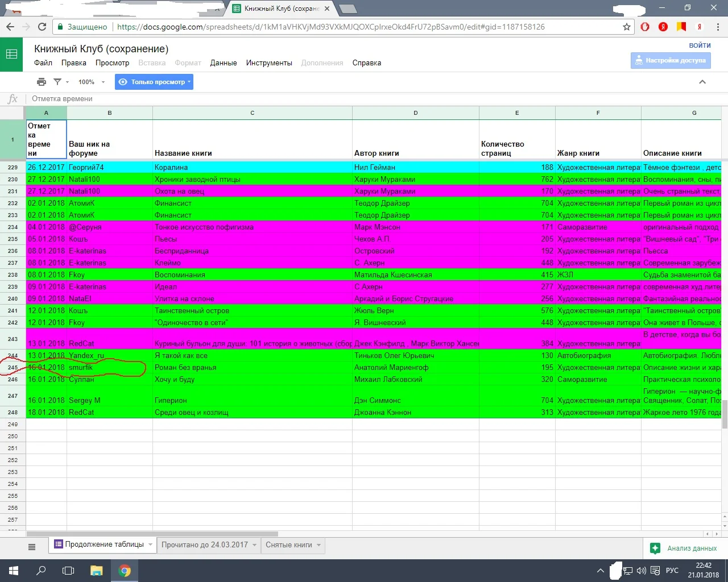Click the horizontal scrollbar thumb
Image resolution: width=728 pixels, height=582 pixels.
coord(152,534)
